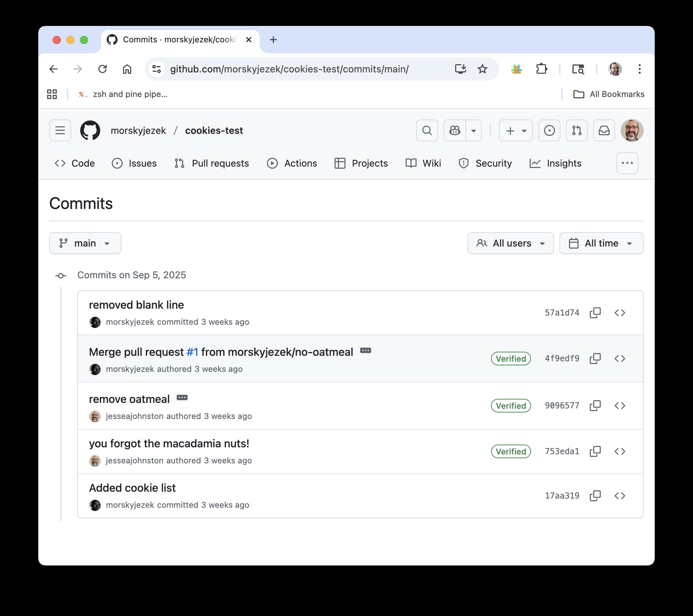This screenshot has width=693, height=616.
Task: Expand the All time date filter
Action: [x=601, y=243]
